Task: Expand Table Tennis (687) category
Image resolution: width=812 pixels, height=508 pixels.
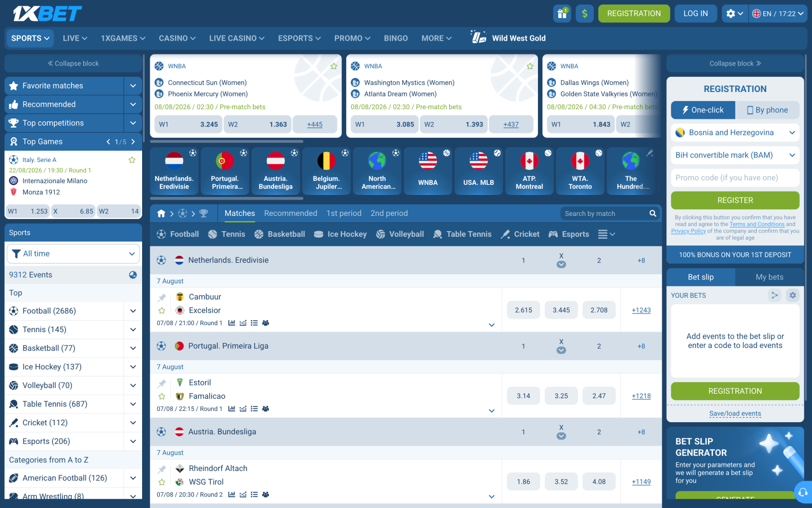Action: pyautogui.click(x=133, y=404)
